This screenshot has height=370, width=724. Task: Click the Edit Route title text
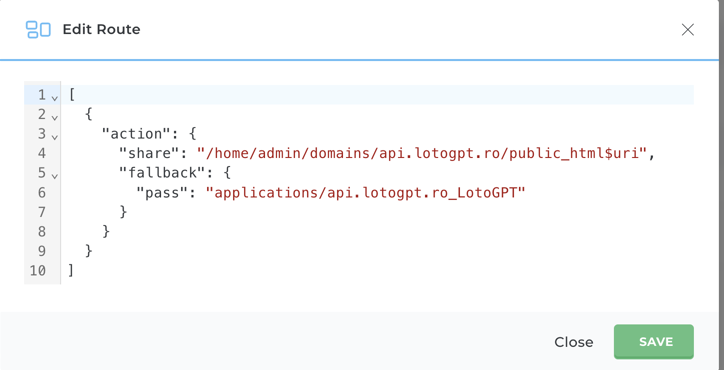coord(101,30)
